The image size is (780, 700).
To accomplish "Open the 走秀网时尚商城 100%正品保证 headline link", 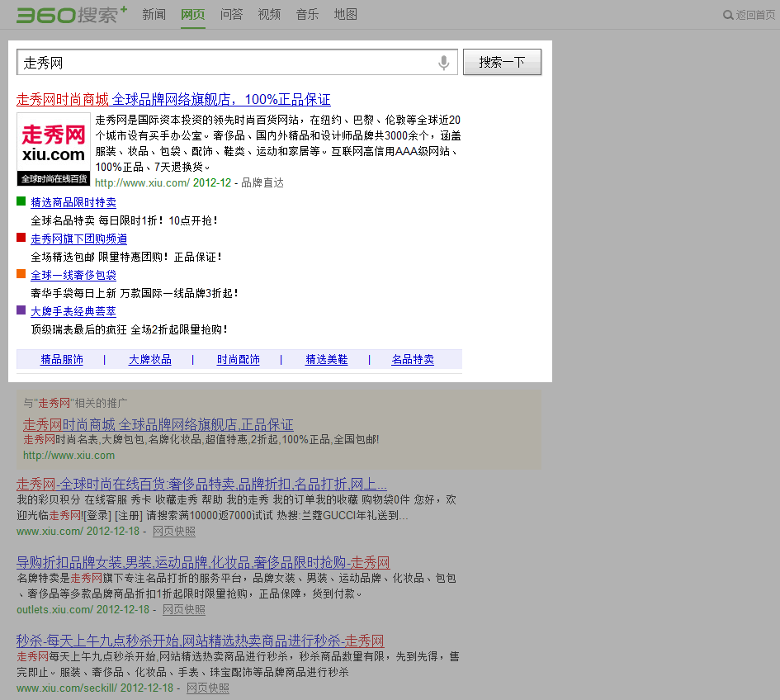I will click(173, 100).
